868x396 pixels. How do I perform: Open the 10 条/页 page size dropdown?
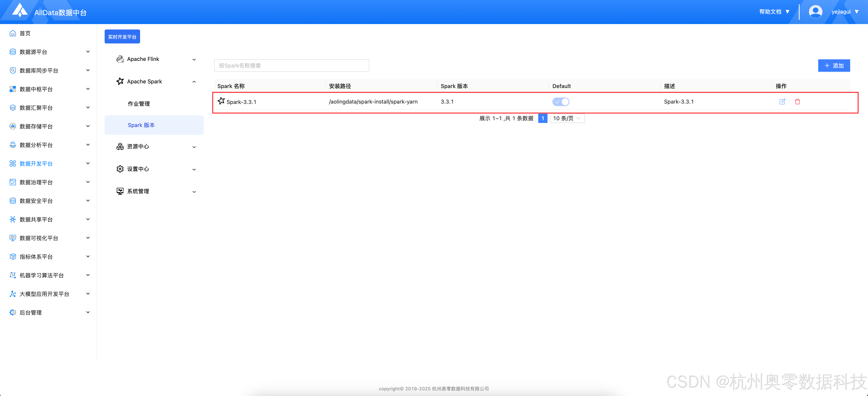[x=567, y=118]
